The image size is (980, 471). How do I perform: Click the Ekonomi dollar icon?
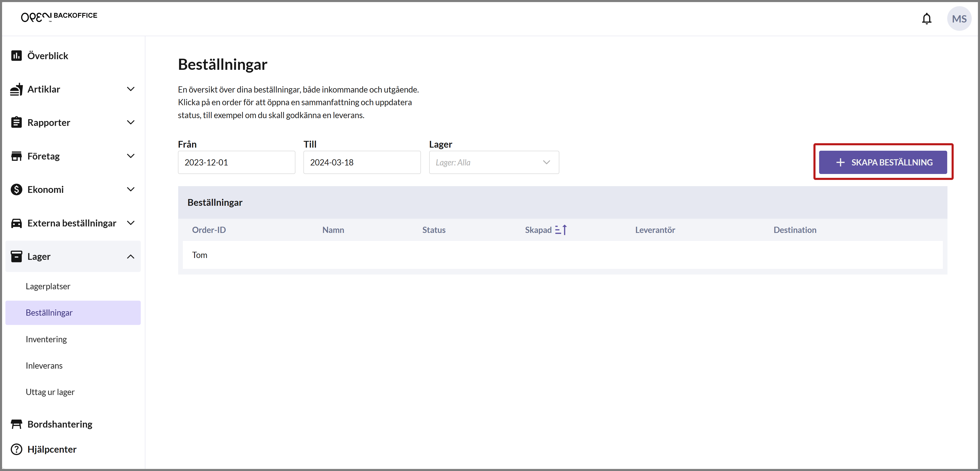(x=16, y=189)
